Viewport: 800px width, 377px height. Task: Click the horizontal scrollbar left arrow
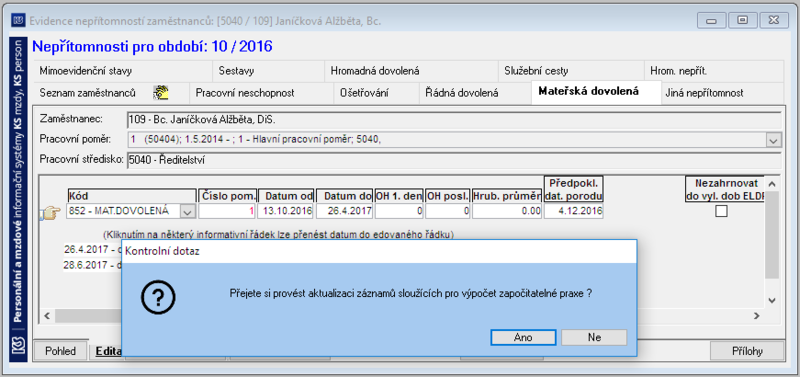coord(47,315)
